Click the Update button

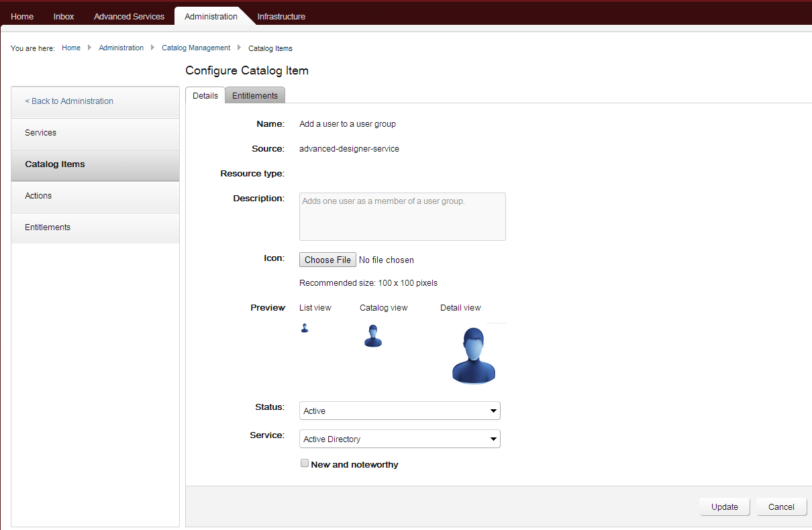725,507
